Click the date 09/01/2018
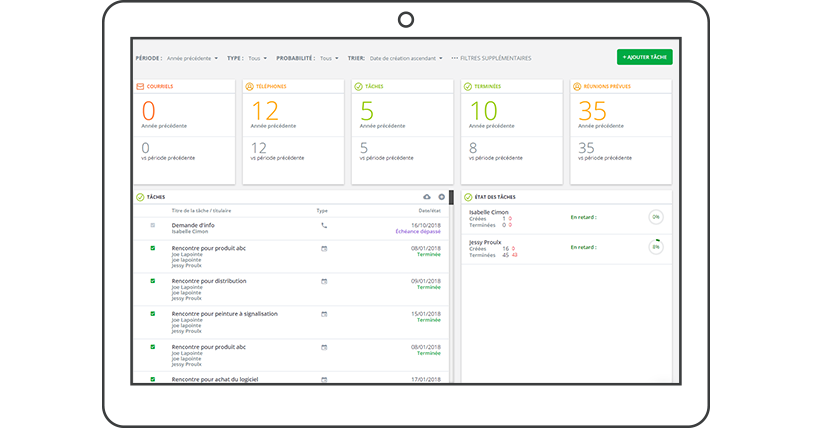 point(426,281)
